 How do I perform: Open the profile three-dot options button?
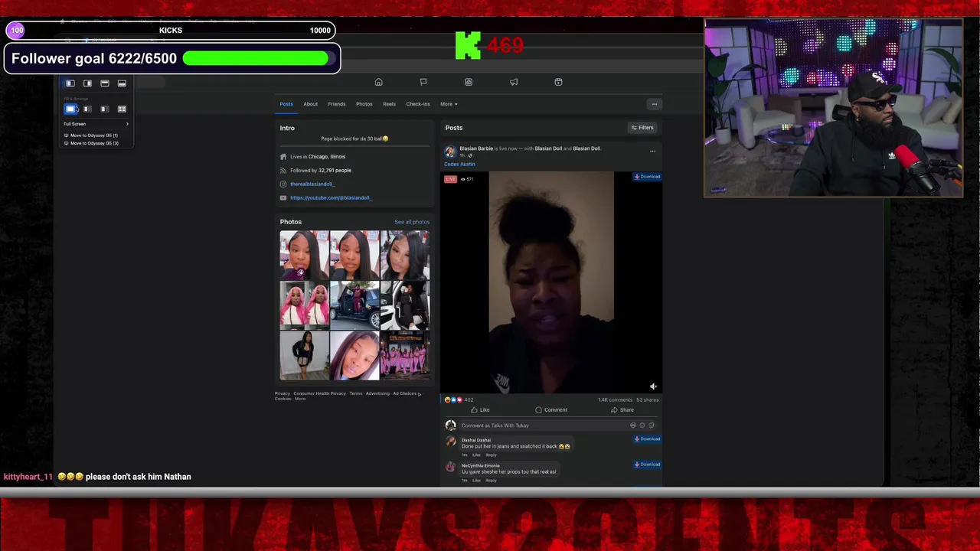pos(654,104)
